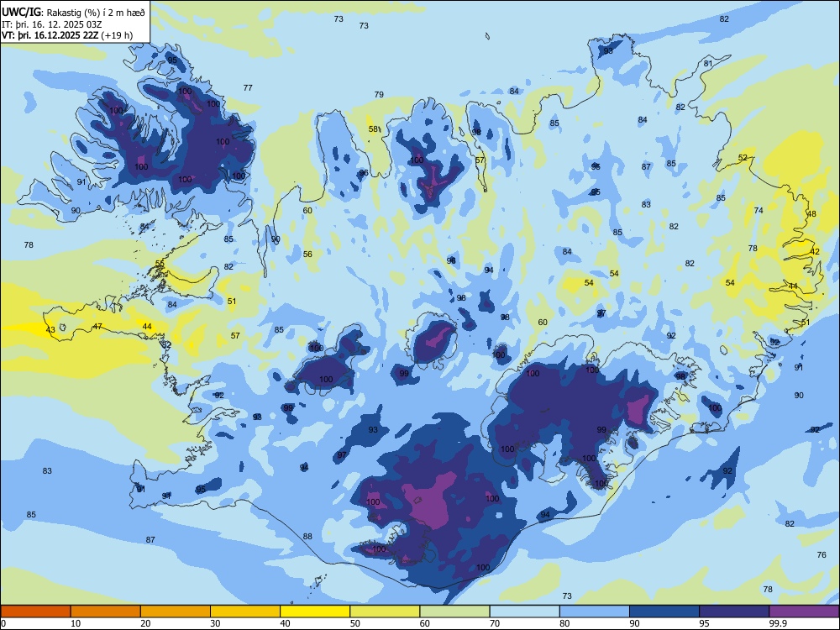Select the pale yellow 50–60 legend swatch
This screenshot has height=630, width=840.
point(385,612)
